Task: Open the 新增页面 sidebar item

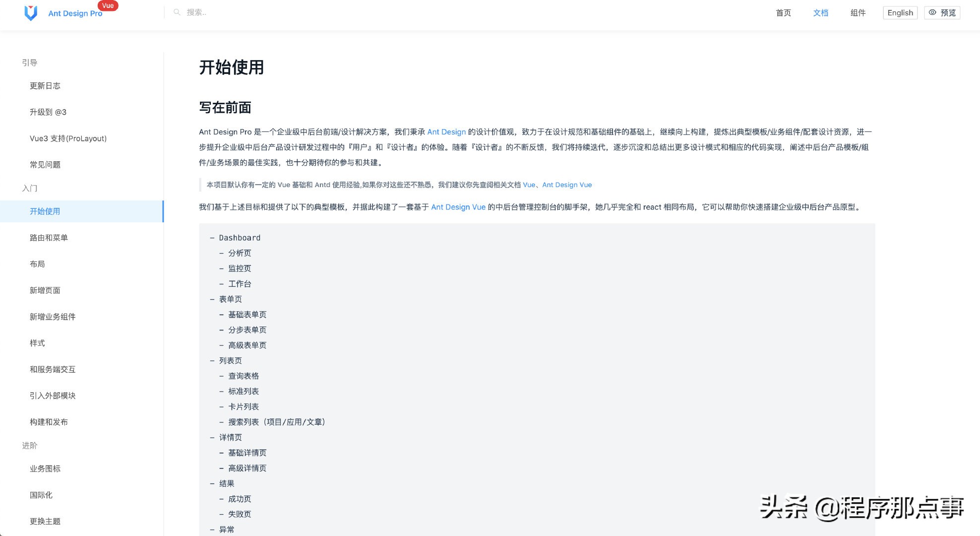Action: (45, 290)
